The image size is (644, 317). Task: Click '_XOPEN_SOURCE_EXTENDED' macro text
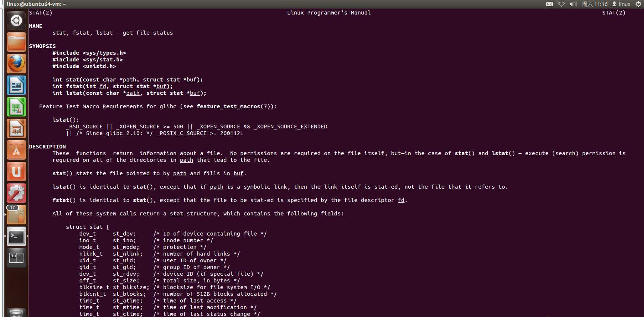(x=291, y=127)
